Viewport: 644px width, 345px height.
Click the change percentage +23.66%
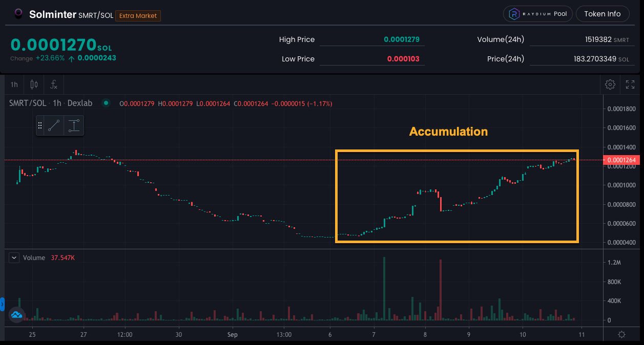pos(50,58)
